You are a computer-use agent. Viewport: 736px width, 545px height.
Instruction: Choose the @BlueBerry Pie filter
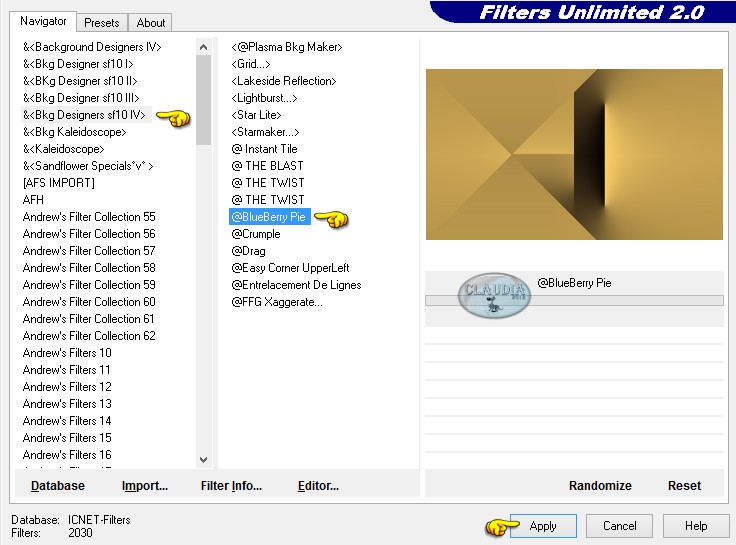[x=269, y=217]
